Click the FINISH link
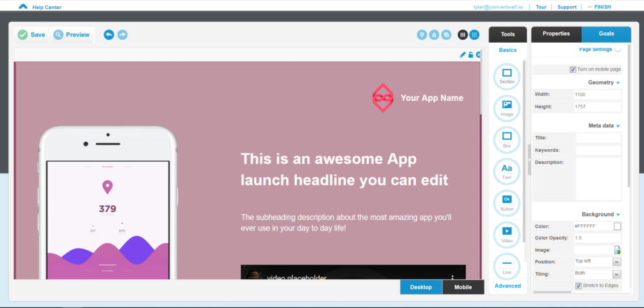The height and width of the screenshot is (308, 644). 599,7
